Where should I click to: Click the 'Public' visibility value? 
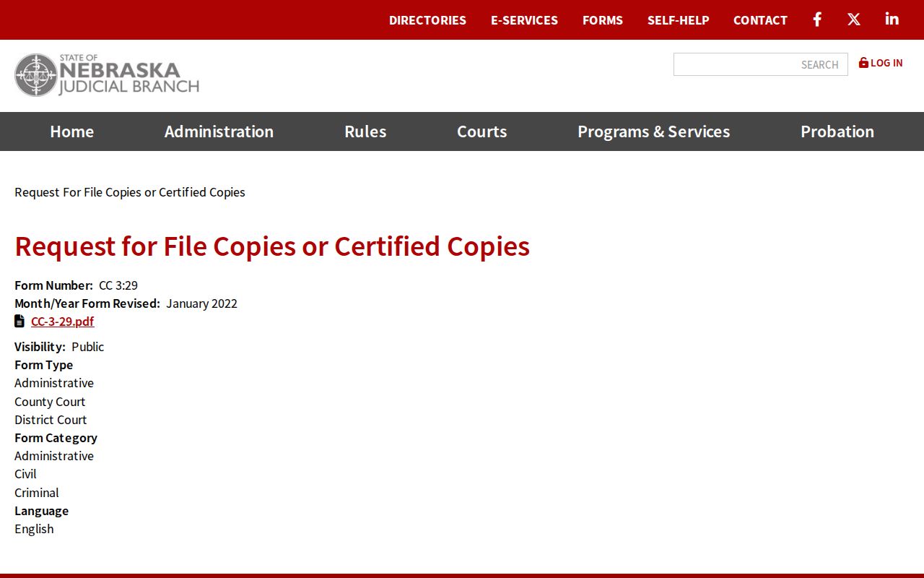87,347
